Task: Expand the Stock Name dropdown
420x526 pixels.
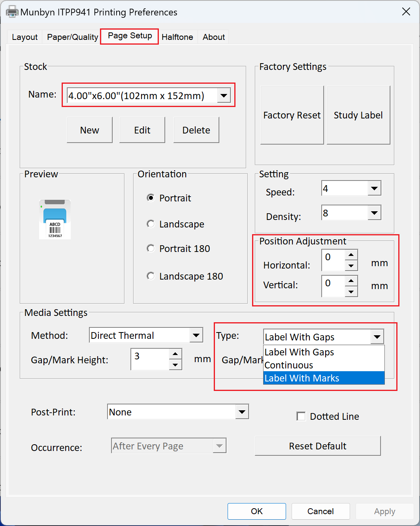Action: [x=224, y=96]
